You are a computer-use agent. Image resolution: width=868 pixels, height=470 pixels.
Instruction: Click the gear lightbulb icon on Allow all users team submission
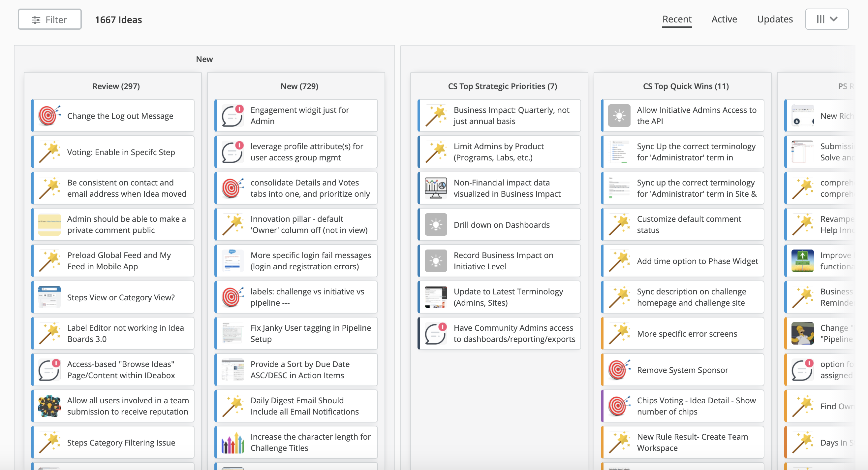49,406
